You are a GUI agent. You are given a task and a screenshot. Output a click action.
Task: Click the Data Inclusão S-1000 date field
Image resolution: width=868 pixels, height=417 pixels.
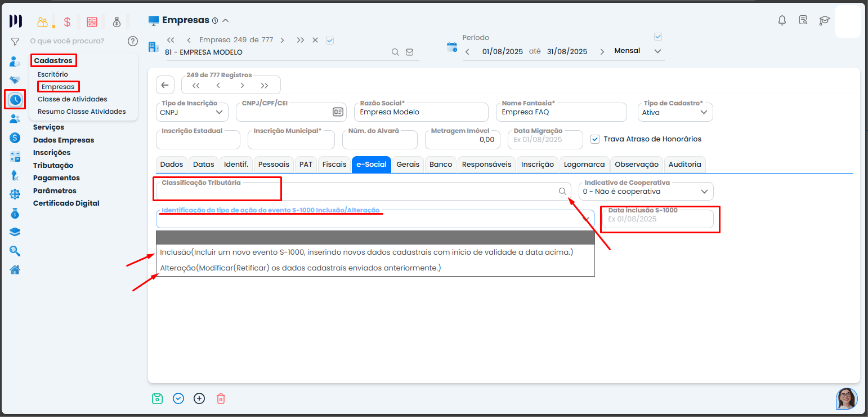pyautogui.click(x=657, y=219)
